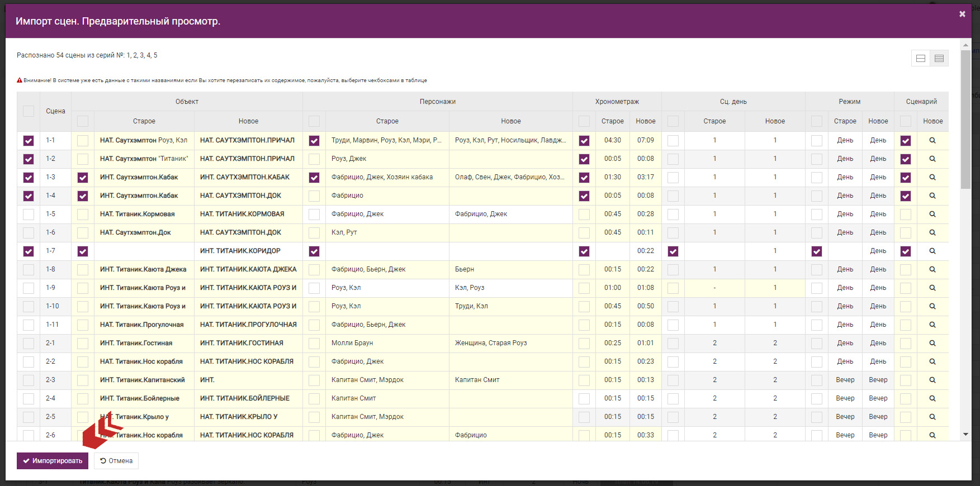Click the new duration value 03:17

click(646, 177)
